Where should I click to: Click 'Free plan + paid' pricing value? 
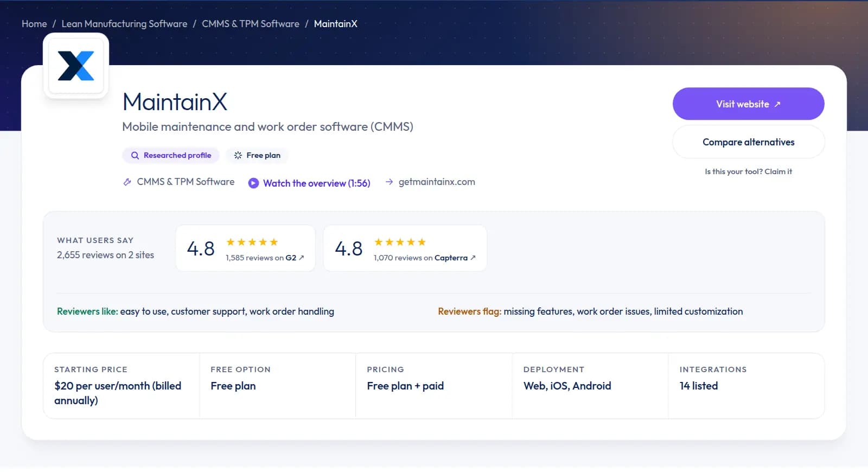(x=405, y=386)
